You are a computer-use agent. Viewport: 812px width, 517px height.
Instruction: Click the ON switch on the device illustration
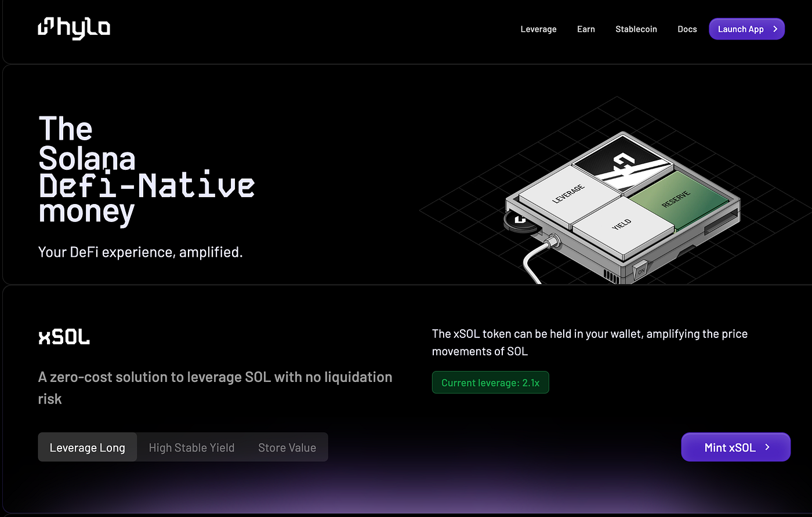point(641,271)
